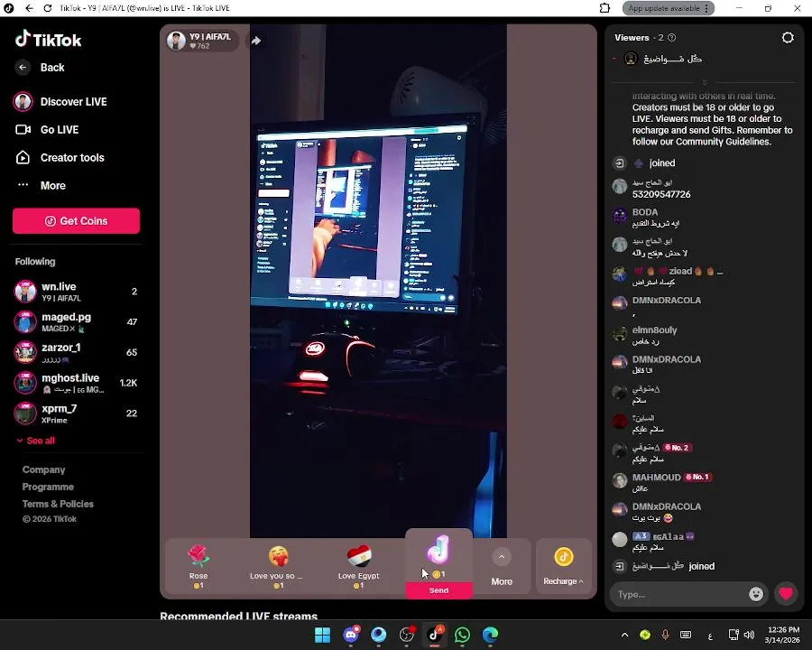Click DMNxDRACOLA message with emoji
This screenshot has width=812, height=650.
pos(652,518)
